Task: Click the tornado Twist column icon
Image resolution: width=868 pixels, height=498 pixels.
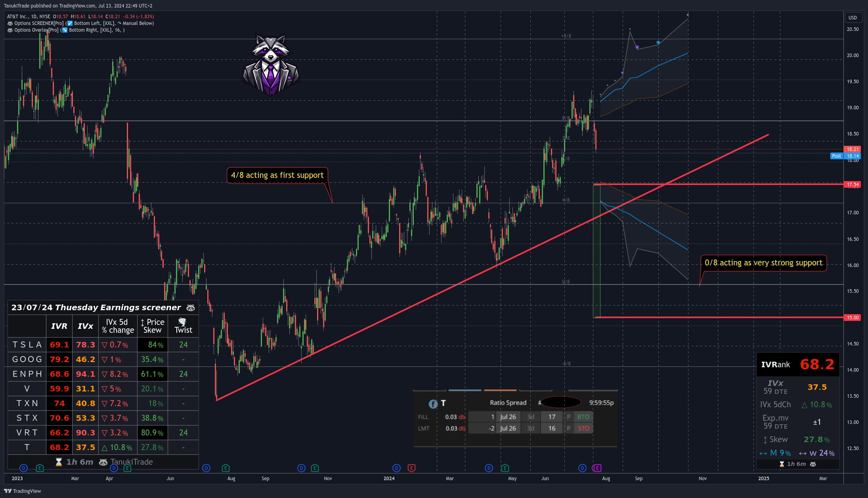Action: [x=182, y=322]
